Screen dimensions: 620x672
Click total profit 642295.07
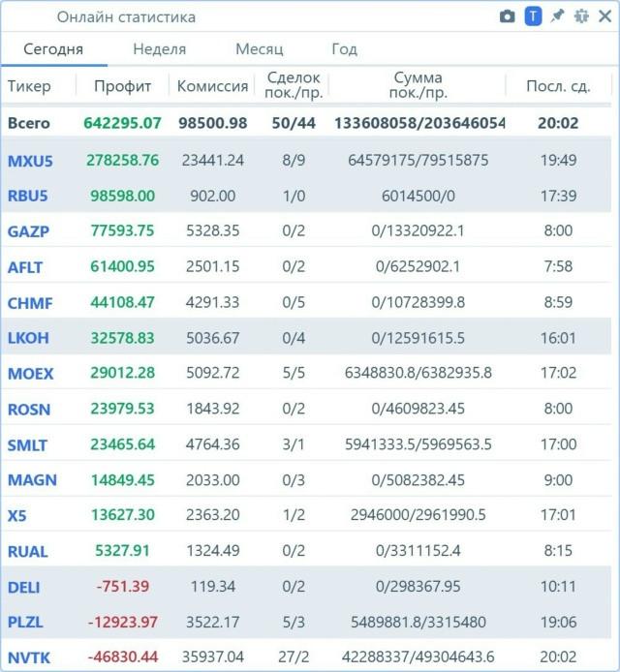click(x=123, y=123)
